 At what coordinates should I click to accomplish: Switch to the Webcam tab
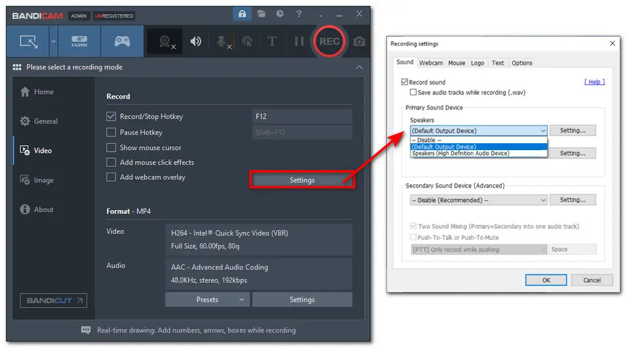[x=431, y=63]
